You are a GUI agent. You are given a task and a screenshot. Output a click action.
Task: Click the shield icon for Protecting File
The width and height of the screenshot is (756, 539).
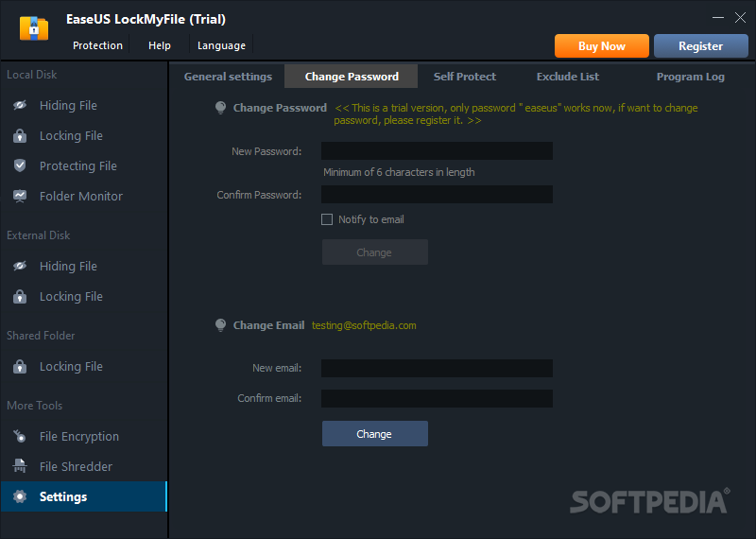[20, 165]
